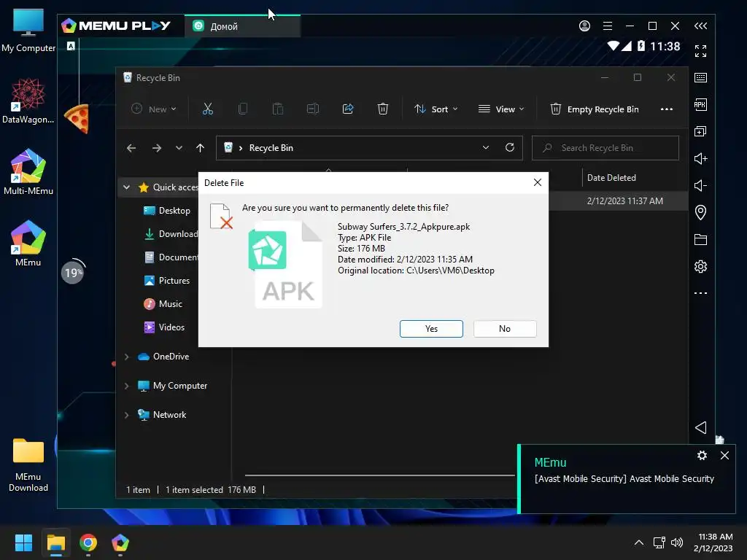Click the Rename icon in toolbar
747x560 pixels.
312,109
